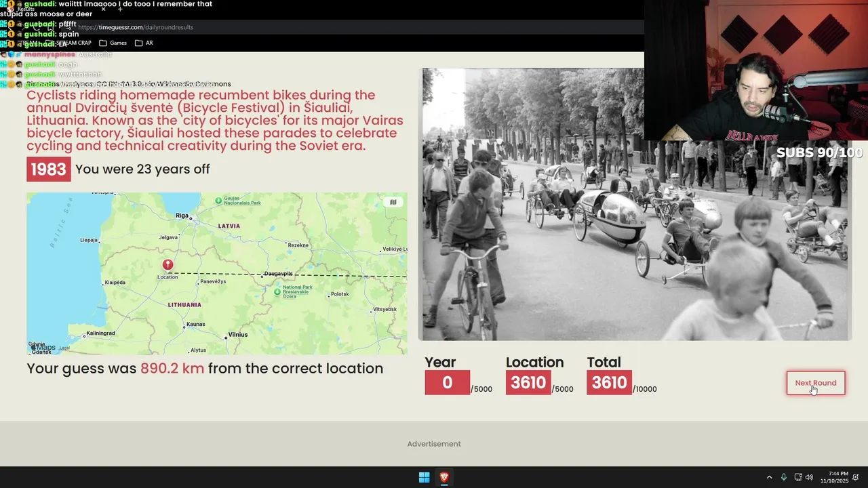Click the Apple Maps logo

[42, 348]
